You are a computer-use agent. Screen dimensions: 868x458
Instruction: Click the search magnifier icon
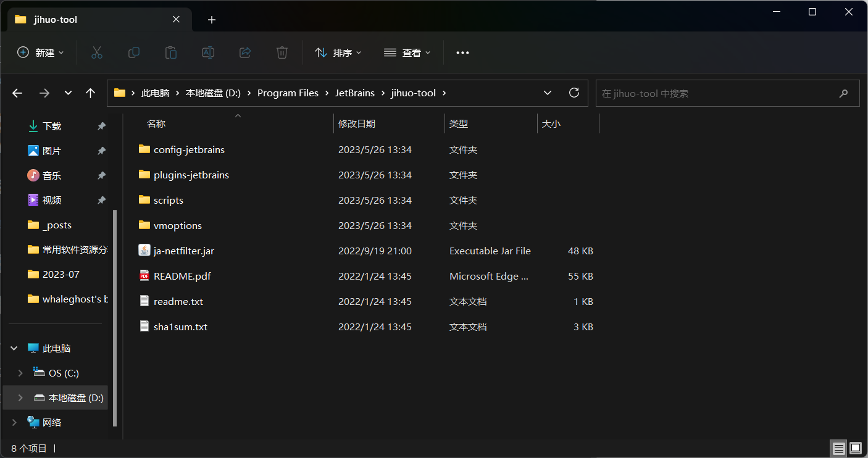tap(843, 93)
